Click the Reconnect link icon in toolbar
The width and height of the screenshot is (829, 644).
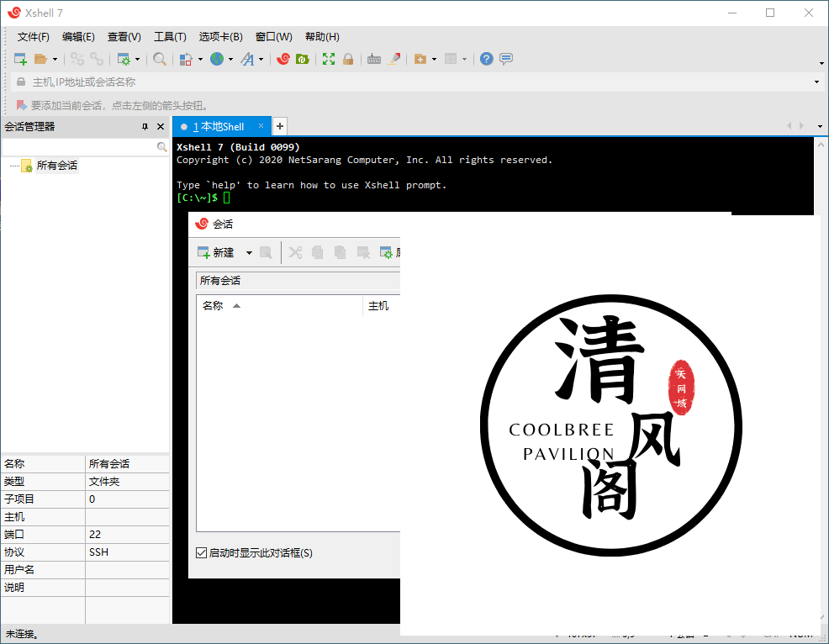tap(96, 59)
